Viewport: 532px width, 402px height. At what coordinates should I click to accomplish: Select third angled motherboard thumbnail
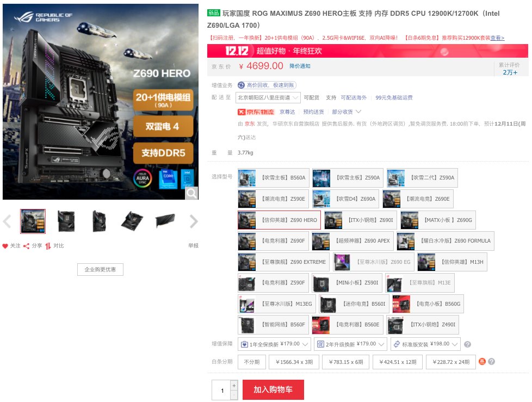pos(99,221)
